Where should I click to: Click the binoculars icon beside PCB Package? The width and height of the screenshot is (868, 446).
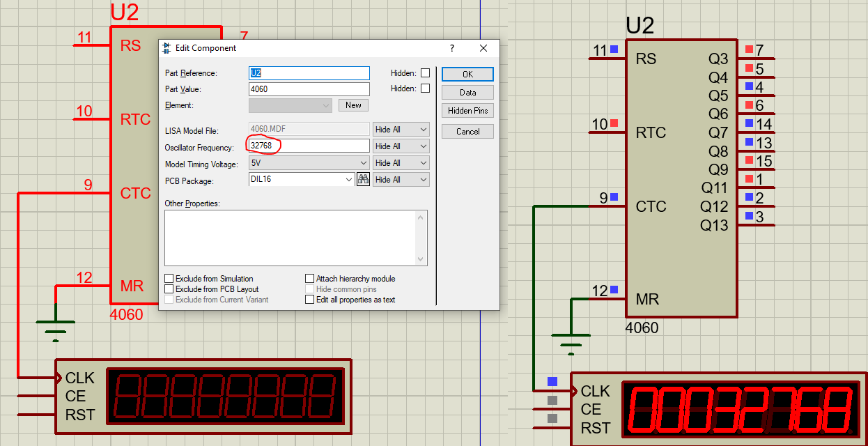pyautogui.click(x=363, y=180)
